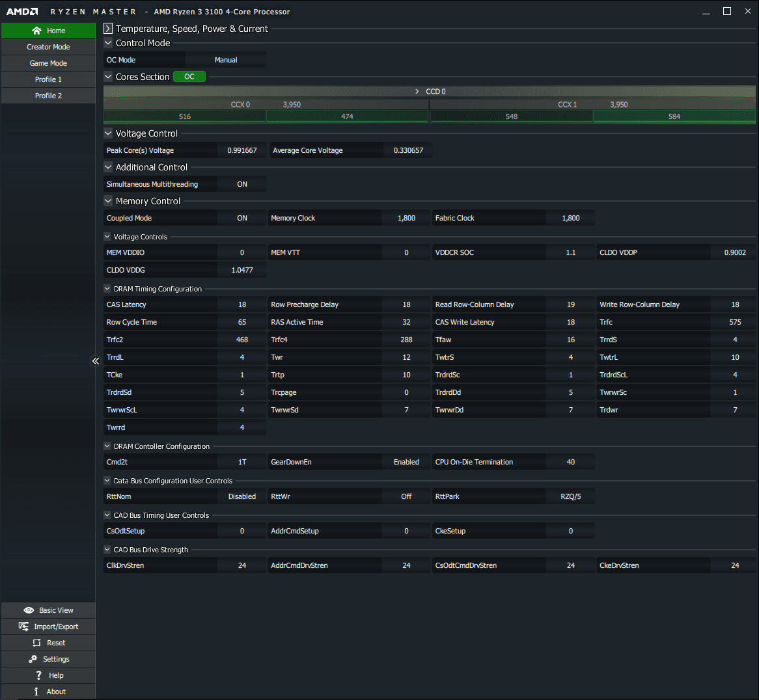Select core bar showing 548

click(x=512, y=116)
